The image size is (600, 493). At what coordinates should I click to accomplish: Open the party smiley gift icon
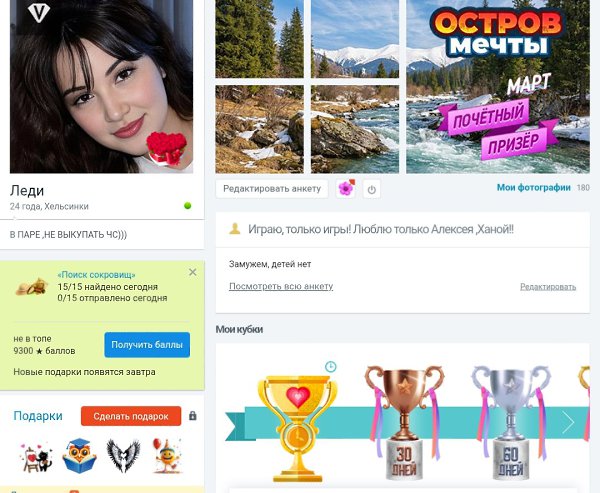167,455
